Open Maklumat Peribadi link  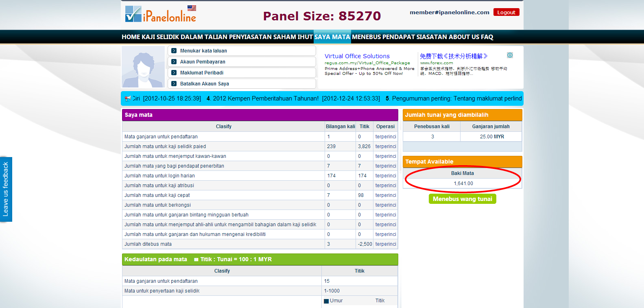coord(202,73)
